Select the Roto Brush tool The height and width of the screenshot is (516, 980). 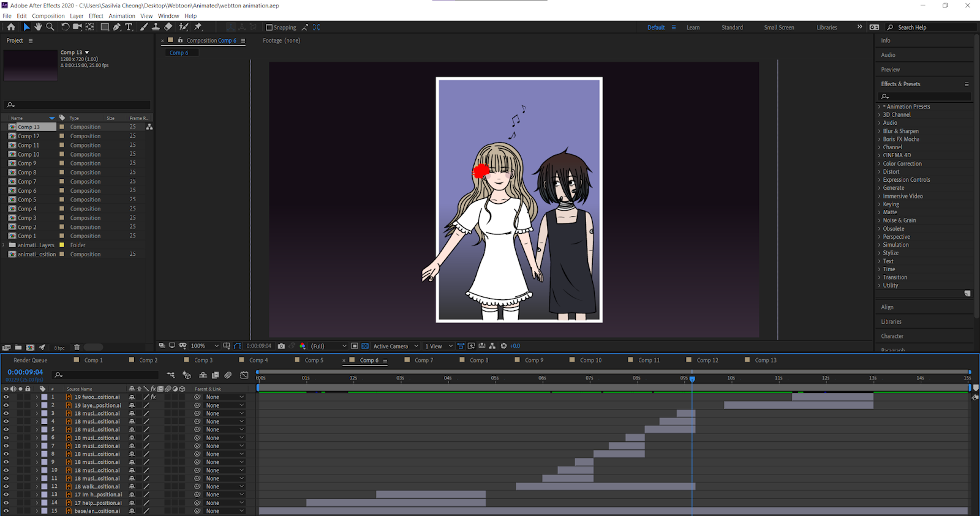(183, 27)
